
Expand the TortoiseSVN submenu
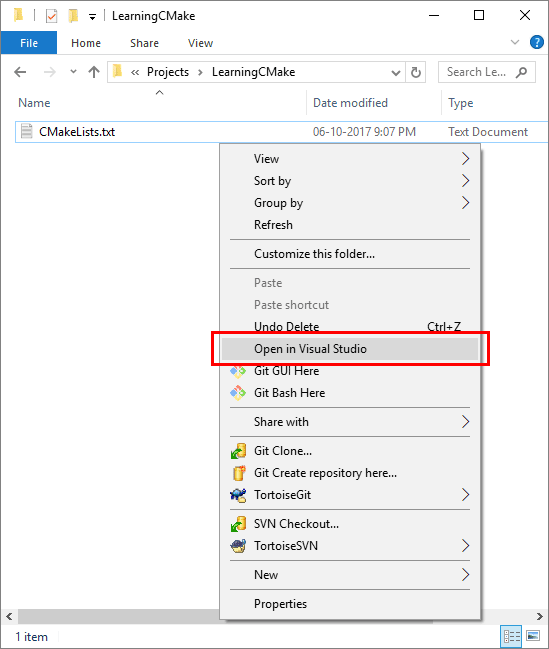point(465,546)
